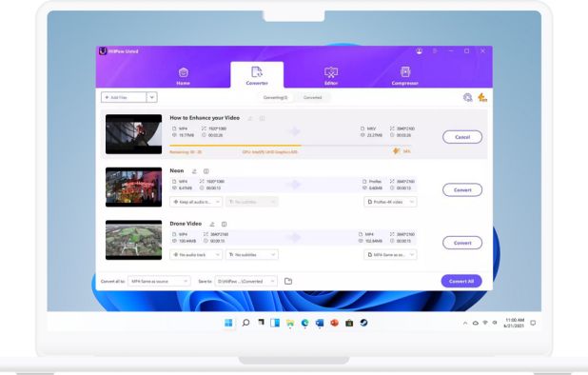
Task: Click the progress bar of the converting video
Action: [290, 145]
